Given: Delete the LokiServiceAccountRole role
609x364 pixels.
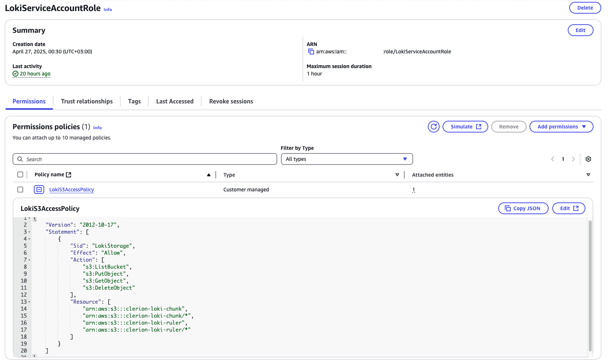Looking at the screenshot, I should (585, 8).
